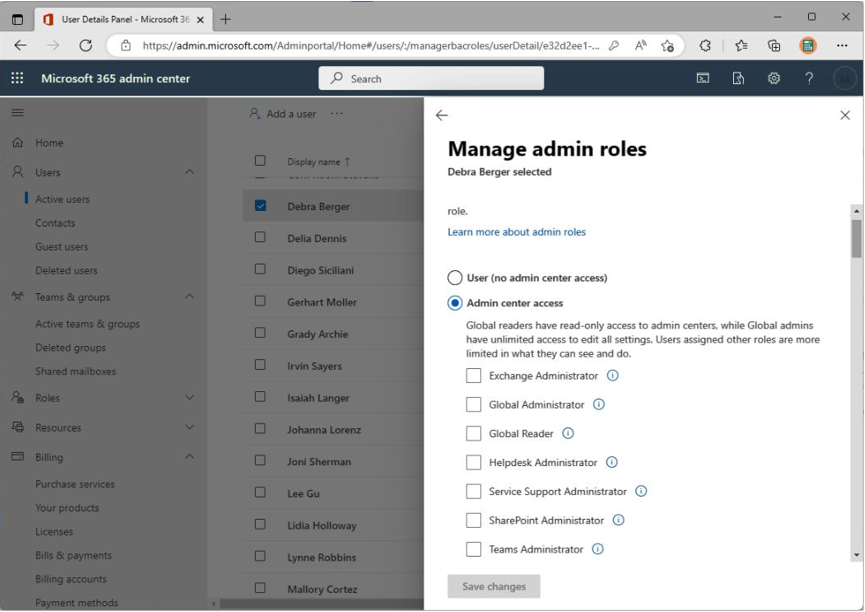Open the account profile avatar
The image size is (865, 612).
click(844, 78)
